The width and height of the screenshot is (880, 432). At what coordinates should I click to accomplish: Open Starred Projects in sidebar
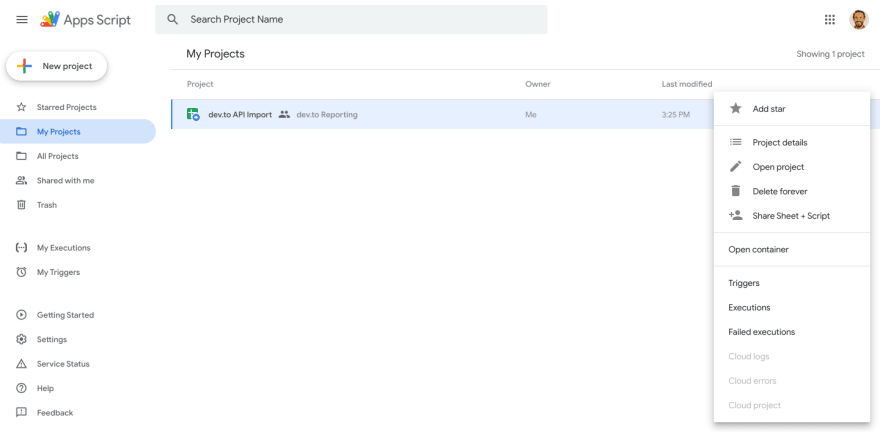click(x=66, y=107)
